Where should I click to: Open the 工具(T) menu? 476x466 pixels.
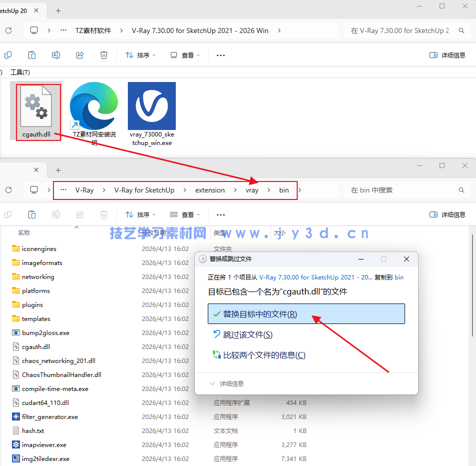[x=20, y=72]
